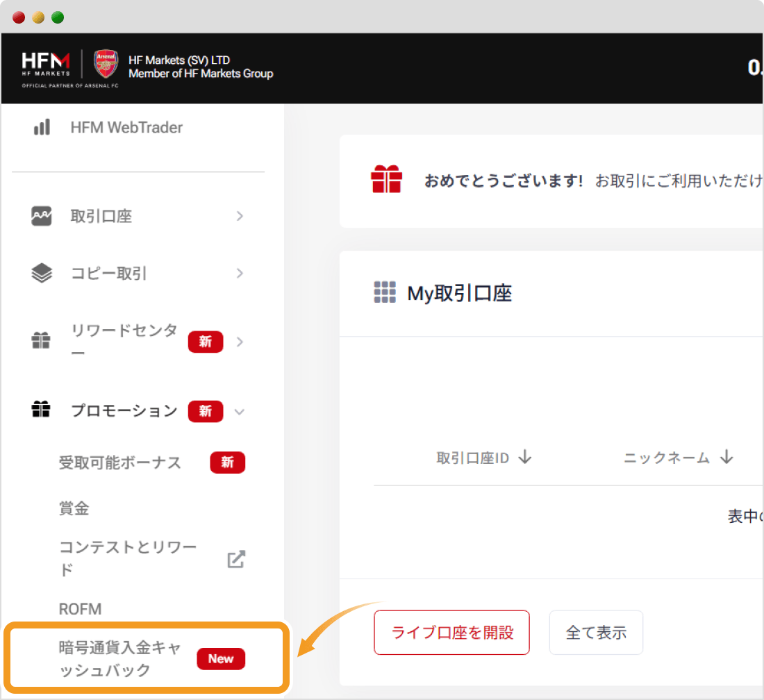This screenshot has width=764, height=700.
Task: Click the My取引口座 grid icon
Action: click(385, 292)
